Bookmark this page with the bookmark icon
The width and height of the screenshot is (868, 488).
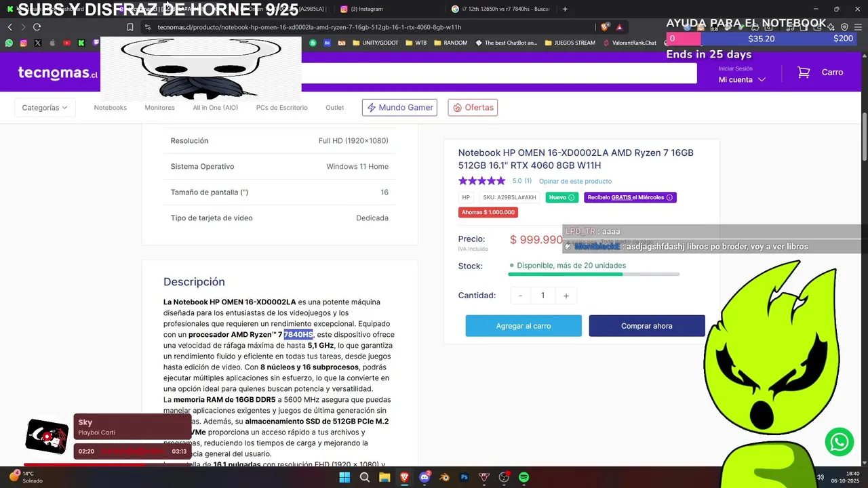tap(130, 27)
